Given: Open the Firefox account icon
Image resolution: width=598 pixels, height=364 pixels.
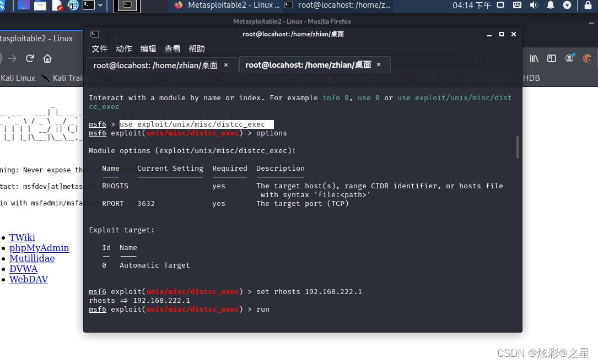Looking at the screenshot, I should pos(569,58).
